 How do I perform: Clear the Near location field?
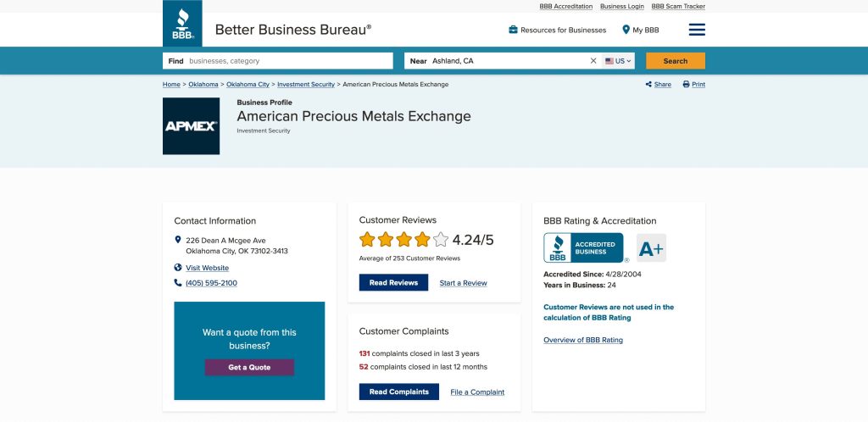(593, 61)
